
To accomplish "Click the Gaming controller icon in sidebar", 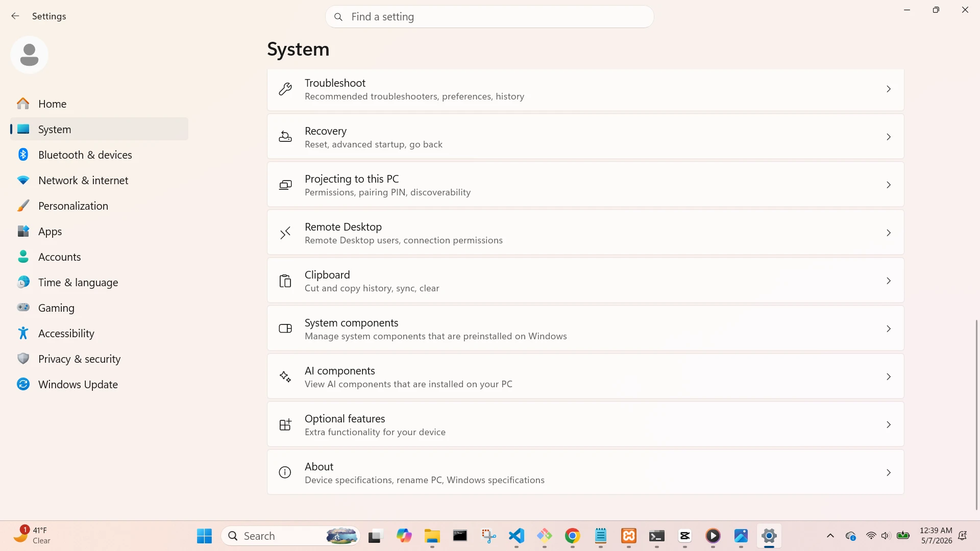I will click(x=23, y=307).
